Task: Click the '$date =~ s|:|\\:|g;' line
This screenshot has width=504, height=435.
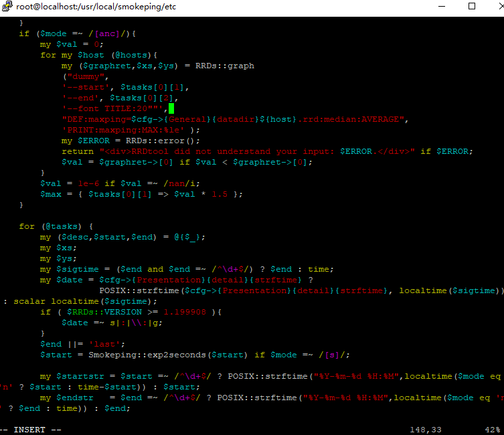Action: coord(112,323)
